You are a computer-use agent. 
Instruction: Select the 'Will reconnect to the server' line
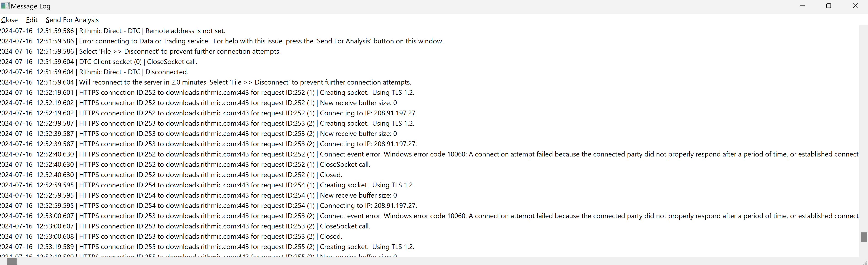coord(245,82)
